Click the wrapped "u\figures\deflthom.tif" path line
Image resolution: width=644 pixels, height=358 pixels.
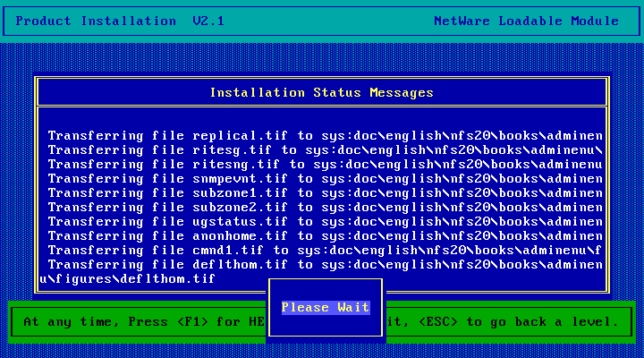[x=127, y=279]
